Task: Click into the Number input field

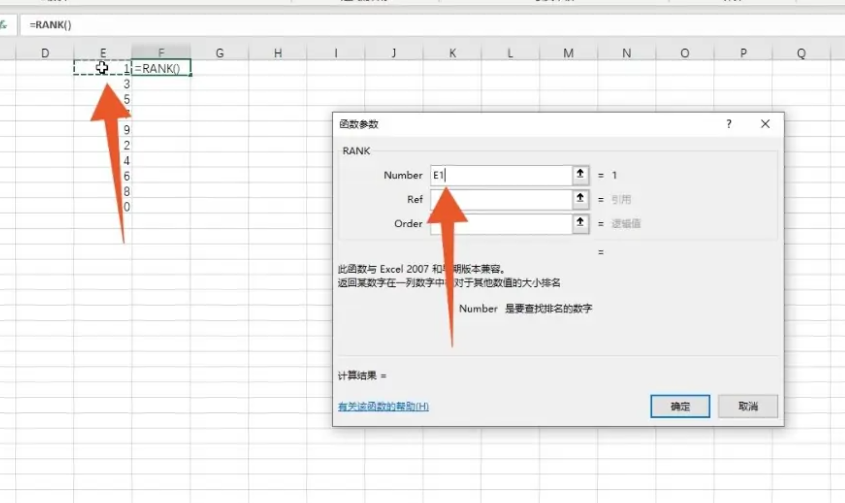Action: click(x=500, y=175)
